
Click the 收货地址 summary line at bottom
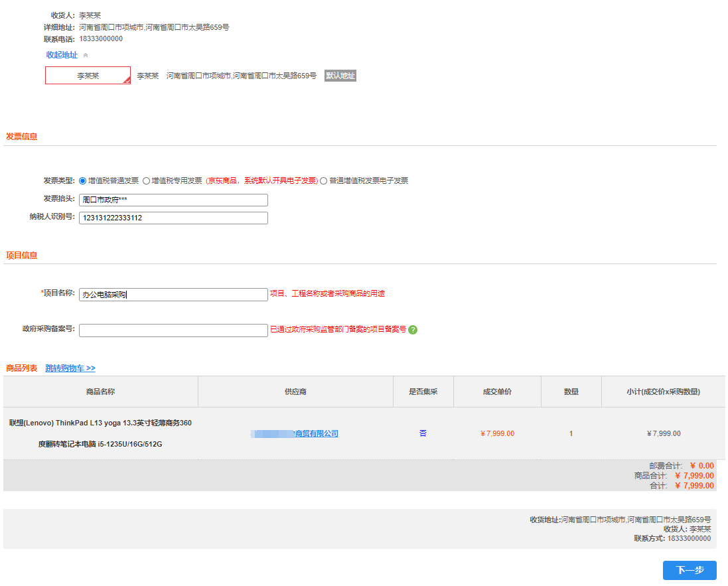point(620,520)
